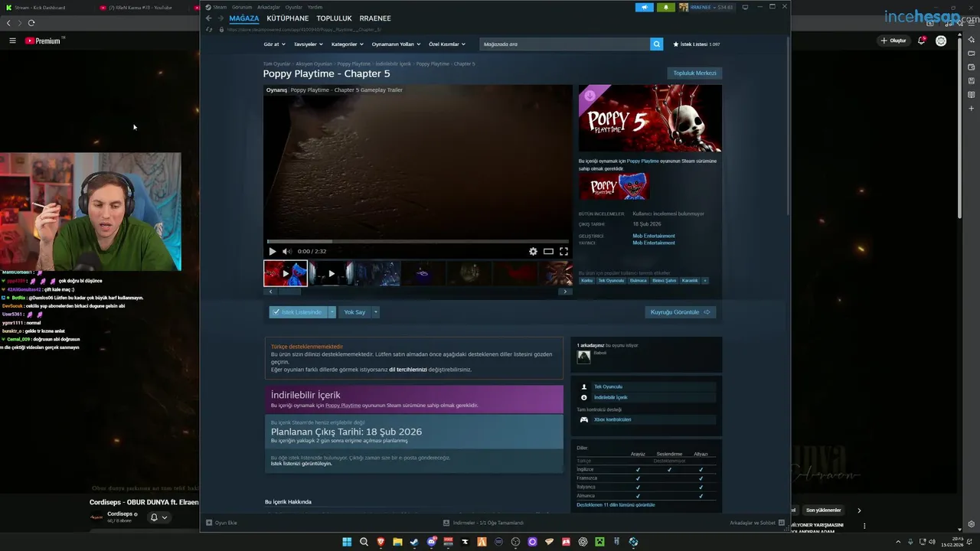980x551 pixels.
Task: Open the YouTube hamburger menu icon
Action: pos(12,41)
